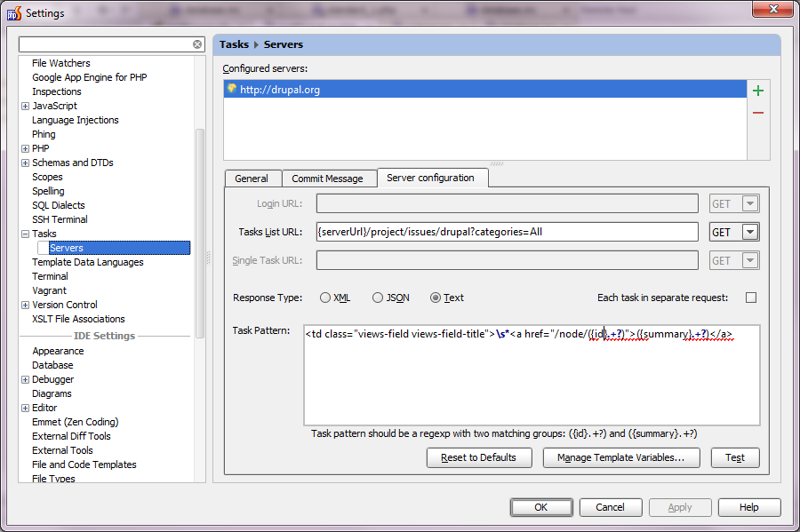This screenshot has height=532, width=800.
Task: Open Template Data Languages settings
Action: coord(88,262)
